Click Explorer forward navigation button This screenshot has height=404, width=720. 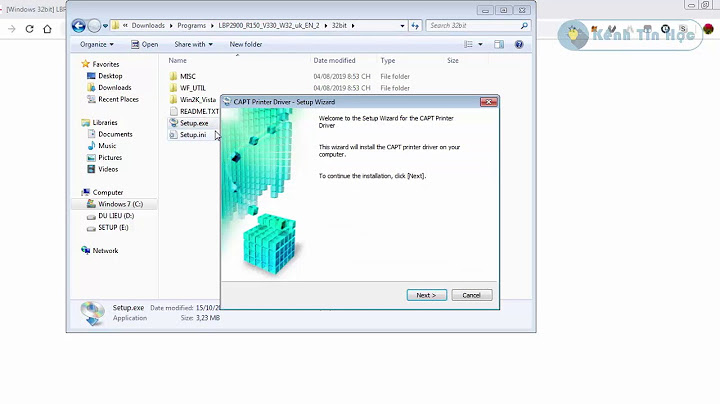pyautogui.click(x=94, y=26)
